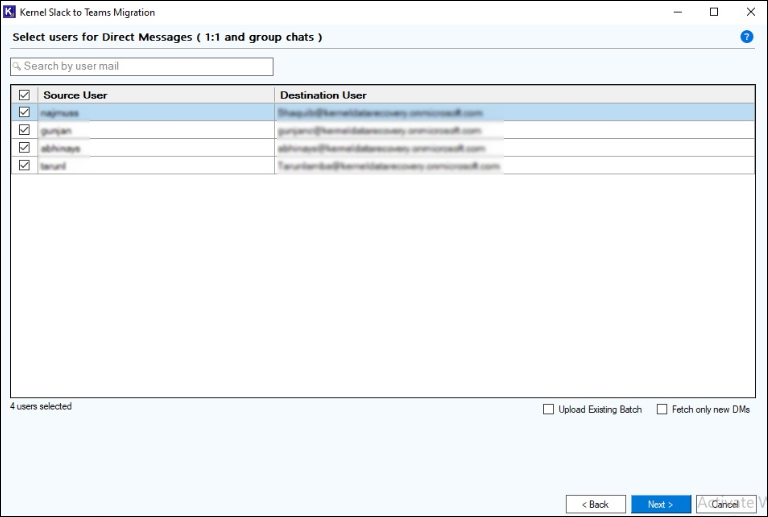Close the Kernel Slack to Teams Migration window
The height and width of the screenshot is (517, 768).
click(750, 12)
